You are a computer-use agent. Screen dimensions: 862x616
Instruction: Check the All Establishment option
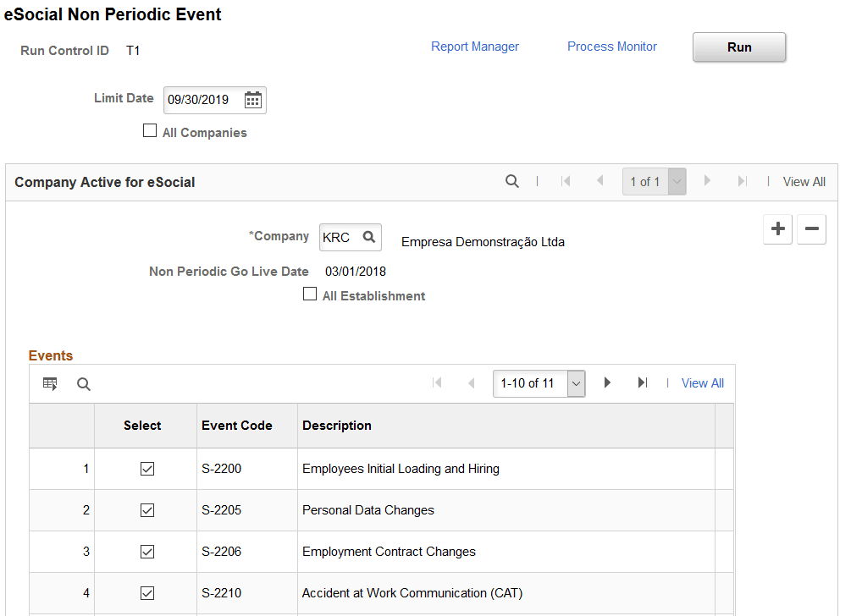310,294
